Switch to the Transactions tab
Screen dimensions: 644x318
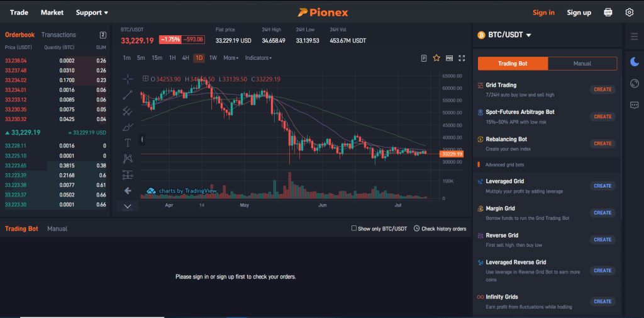click(x=58, y=35)
